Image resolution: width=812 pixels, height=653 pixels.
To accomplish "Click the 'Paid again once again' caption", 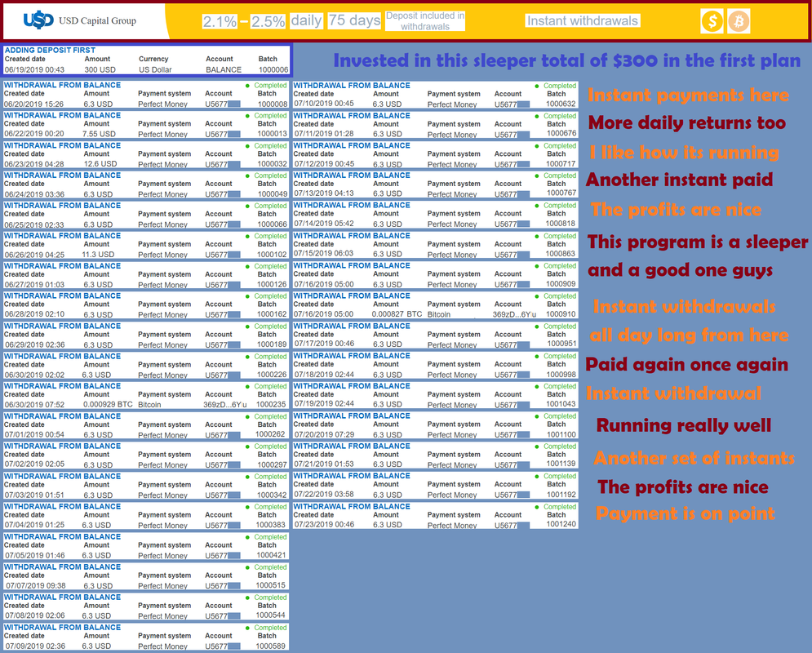I will click(686, 365).
